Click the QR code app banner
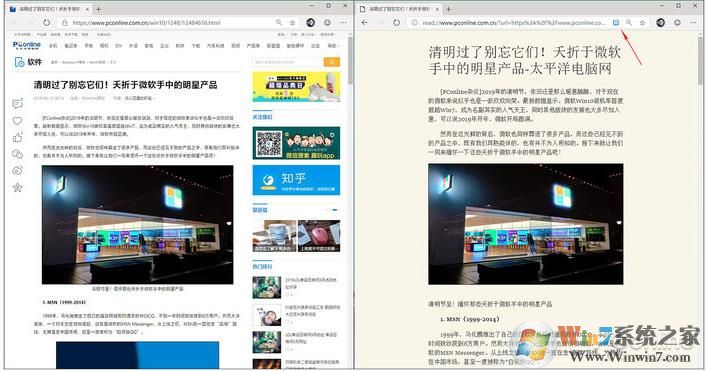This screenshot has height=371, width=707. (296, 143)
